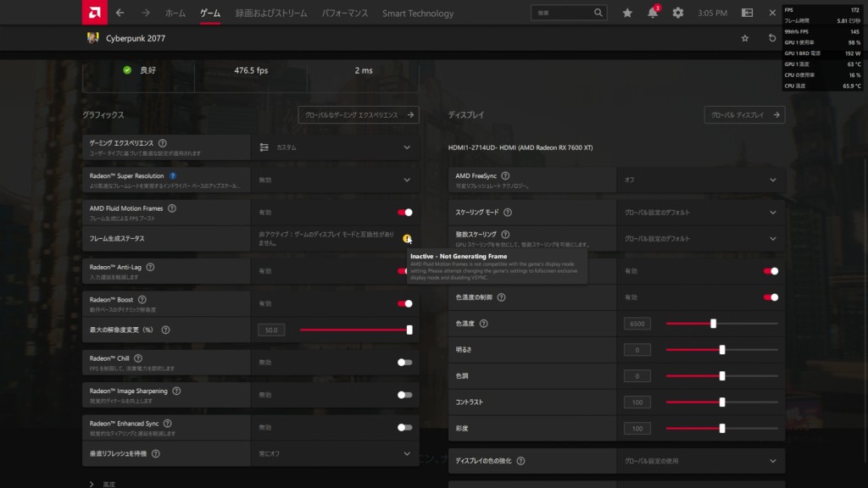Viewport: 868px width, 488px height.
Task: Open the Smart Technology tab
Action: coord(418,14)
